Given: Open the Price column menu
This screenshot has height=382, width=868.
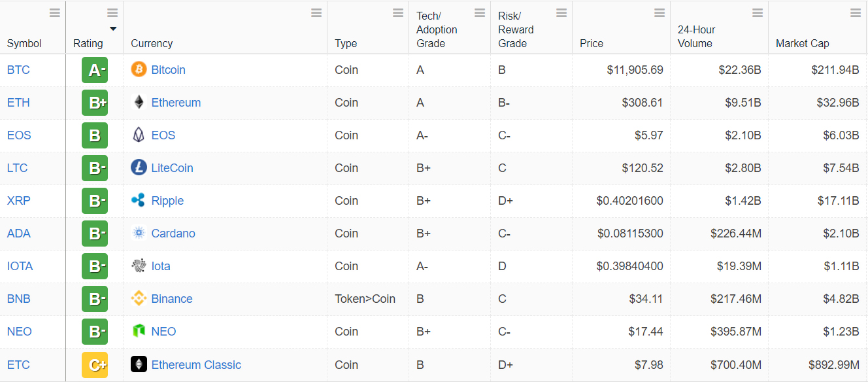Looking at the screenshot, I should (x=659, y=13).
